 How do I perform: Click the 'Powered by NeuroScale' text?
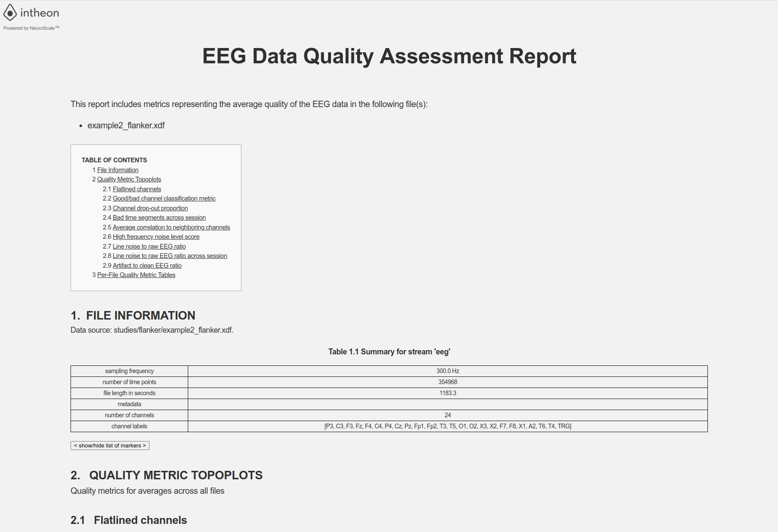point(31,28)
